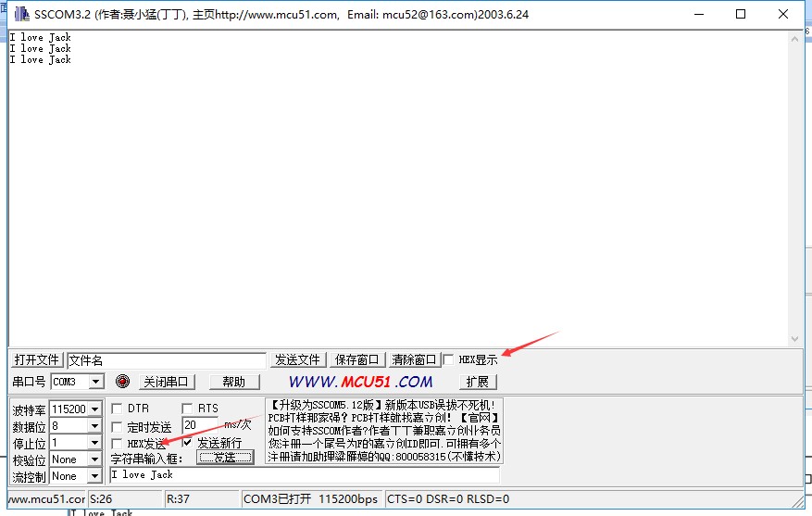Click the 保存窗口 button
This screenshot has height=516, width=812.
tap(357, 359)
